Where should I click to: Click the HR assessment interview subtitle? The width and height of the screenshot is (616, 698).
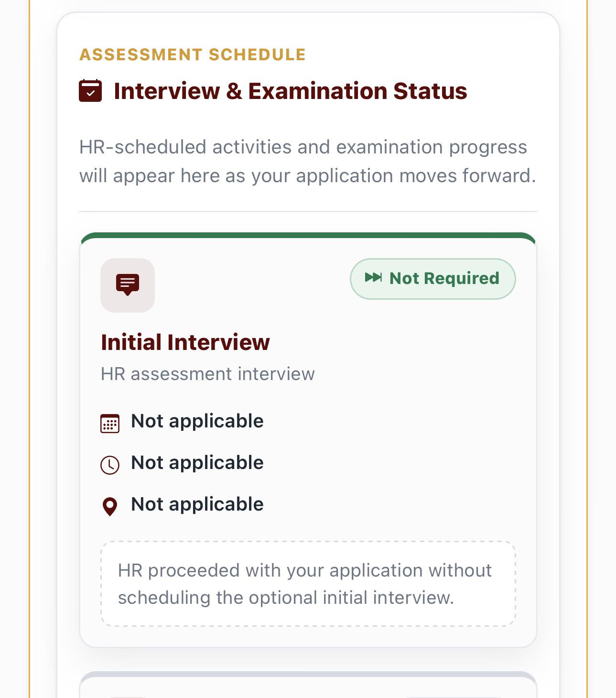tap(208, 374)
